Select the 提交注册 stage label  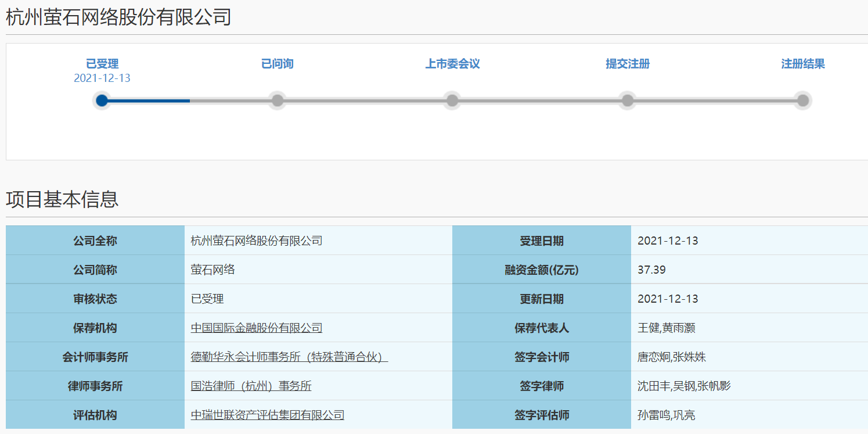[628, 64]
